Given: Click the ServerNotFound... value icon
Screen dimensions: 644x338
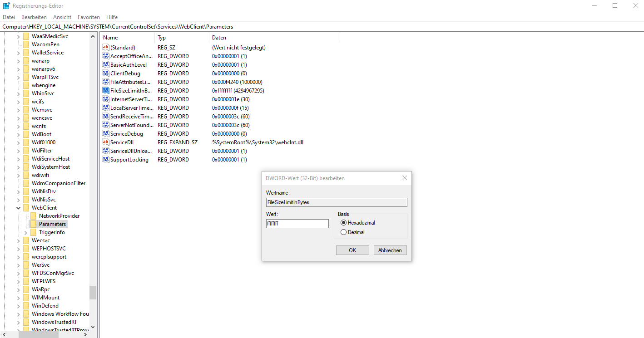Looking at the screenshot, I should point(106,125).
